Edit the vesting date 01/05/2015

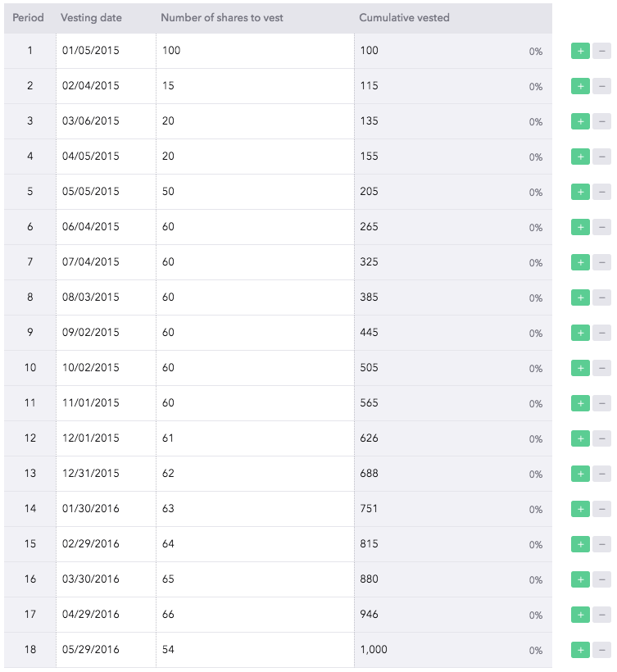[106, 51]
